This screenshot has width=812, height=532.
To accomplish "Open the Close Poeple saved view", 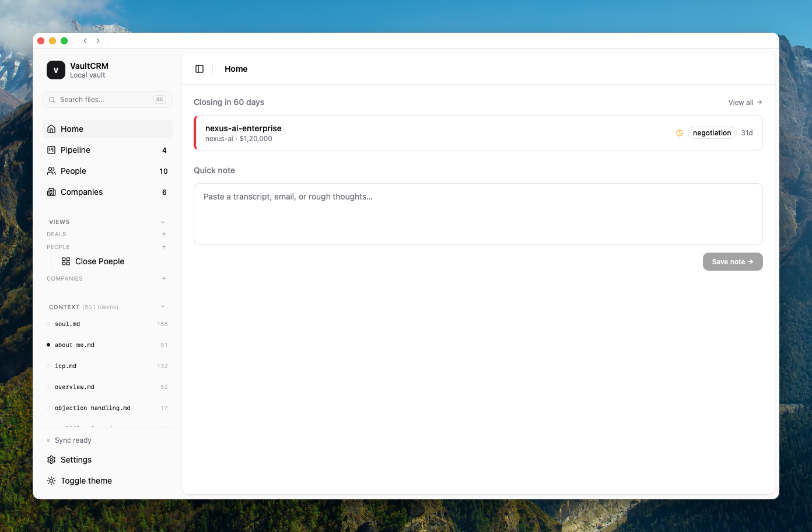I will pos(99,261).
